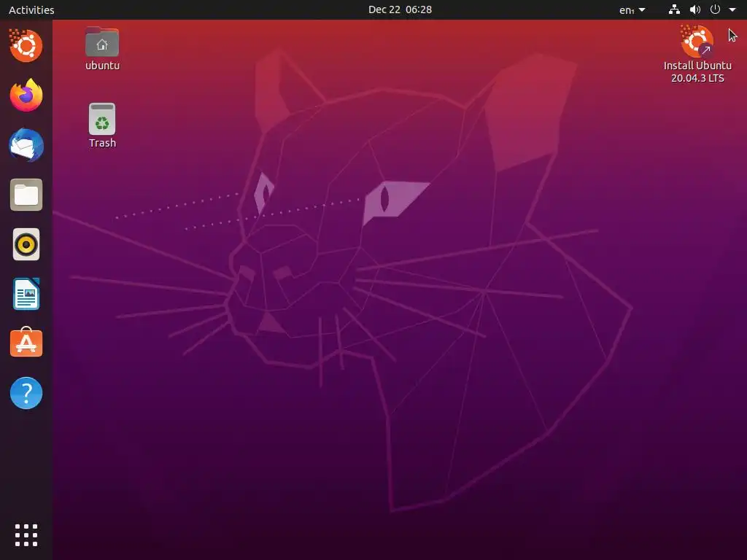Launch the Install Ubuntu dock icon
747x560 pixels.
26,46
